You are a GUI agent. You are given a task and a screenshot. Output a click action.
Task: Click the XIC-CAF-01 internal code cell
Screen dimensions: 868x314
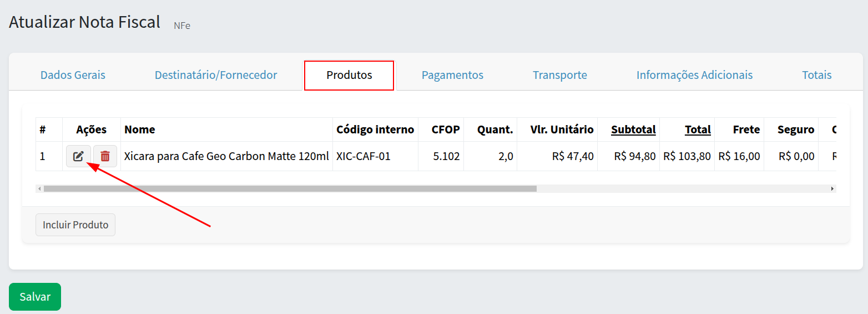[x=364, y=156]
